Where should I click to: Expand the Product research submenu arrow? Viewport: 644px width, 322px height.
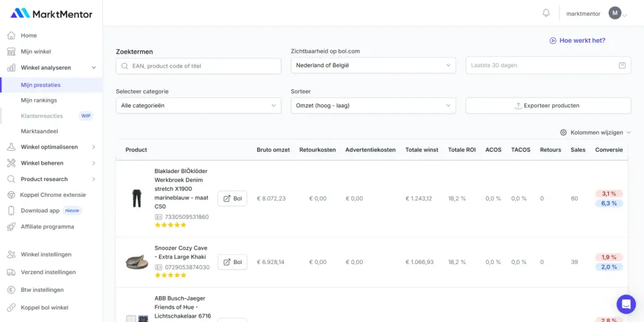pos(94,179)
